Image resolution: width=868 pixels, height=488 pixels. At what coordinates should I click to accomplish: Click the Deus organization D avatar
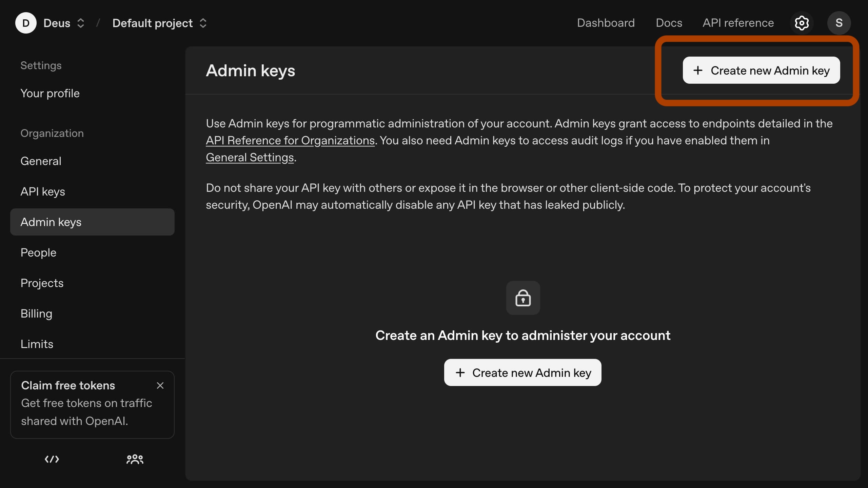[26, 23]
